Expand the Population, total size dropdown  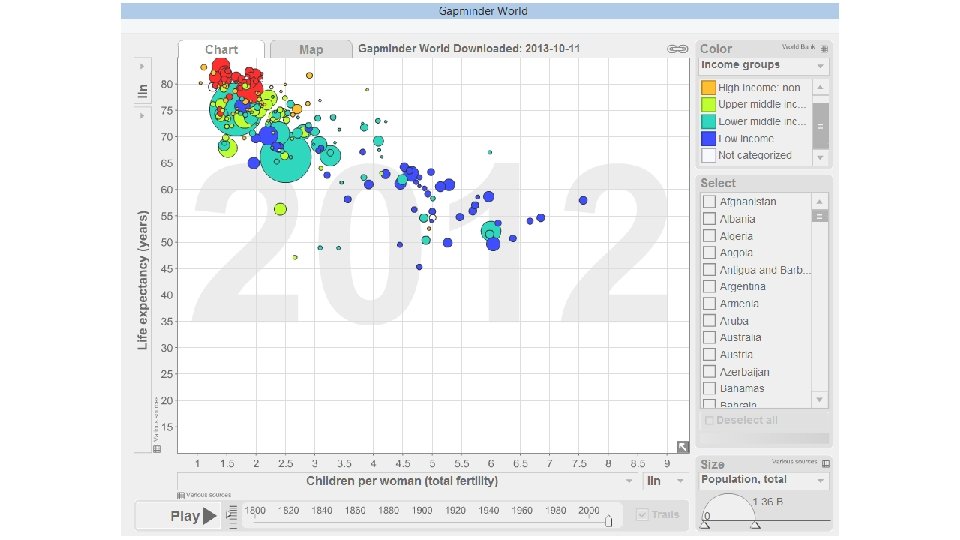763,480
